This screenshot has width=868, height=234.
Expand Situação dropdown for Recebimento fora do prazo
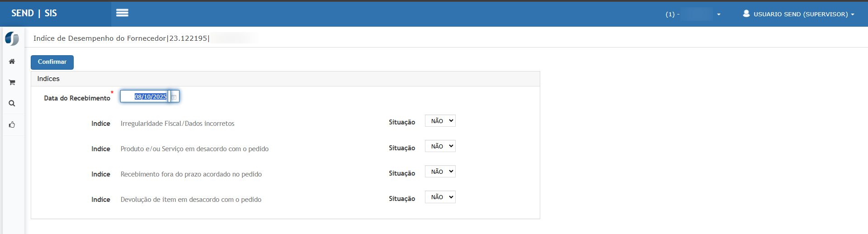pos(440,172)
